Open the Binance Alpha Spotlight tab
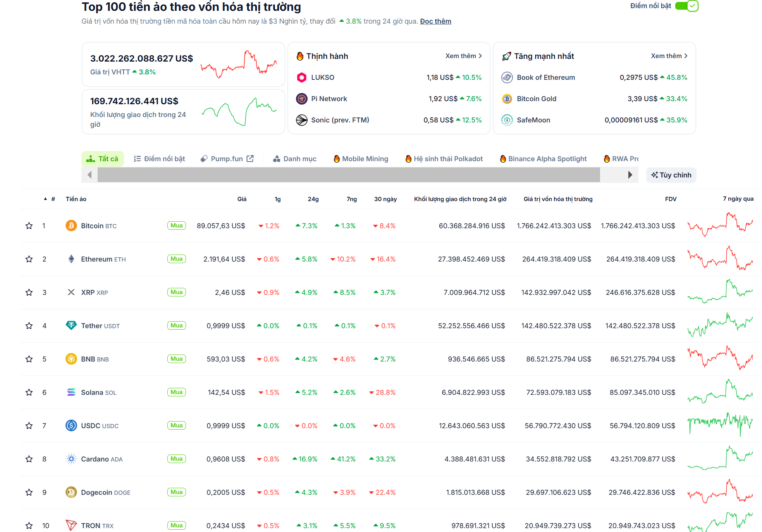This screenshot has height=532, width=762. coord(543,159)
